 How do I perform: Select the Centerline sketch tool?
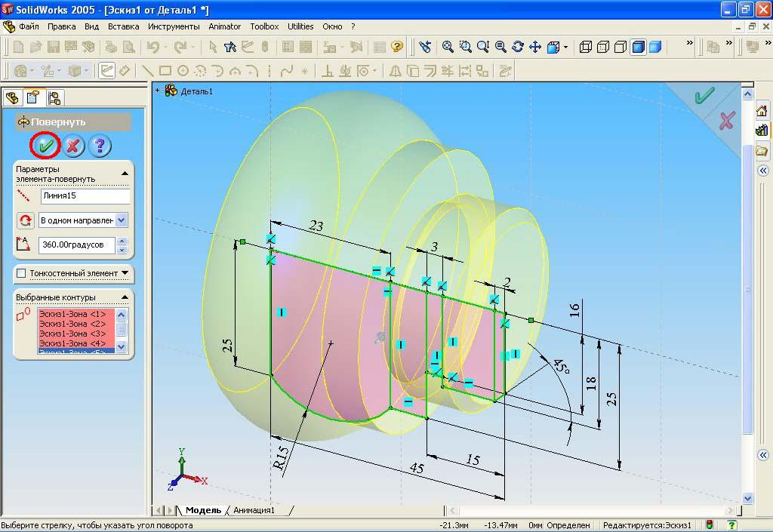[x=269, y=71]
